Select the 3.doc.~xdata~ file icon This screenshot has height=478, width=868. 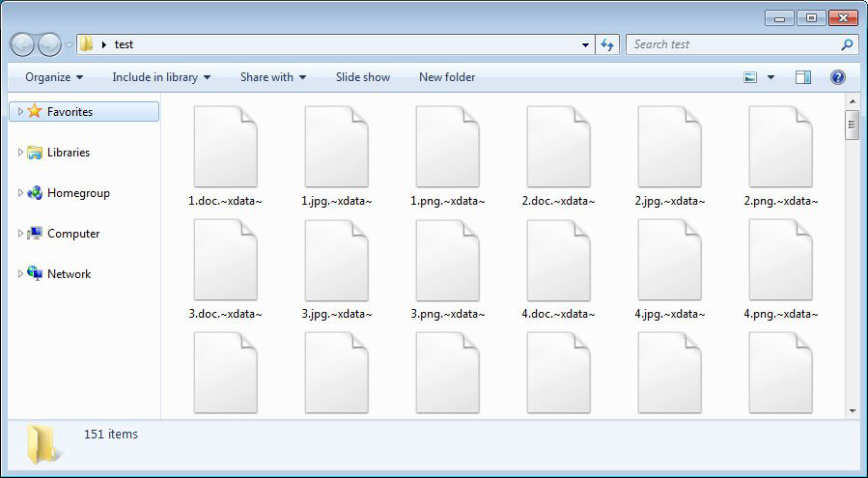[x=225, y=260]
